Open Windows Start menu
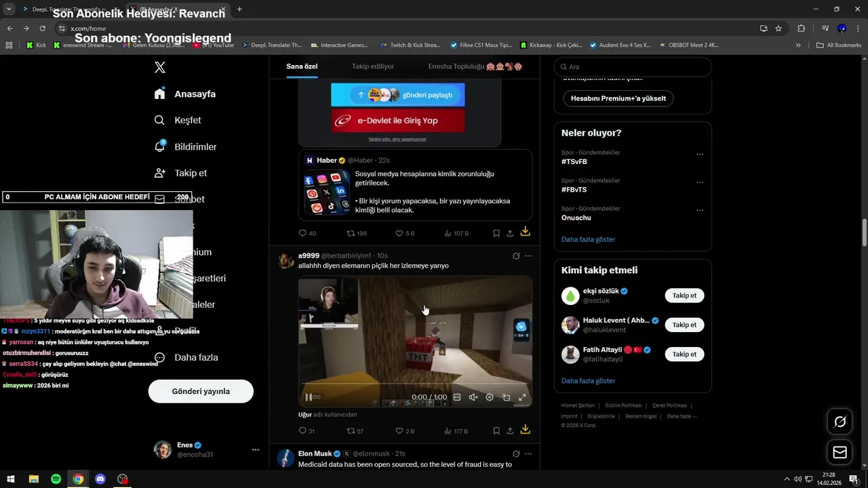 11,479
